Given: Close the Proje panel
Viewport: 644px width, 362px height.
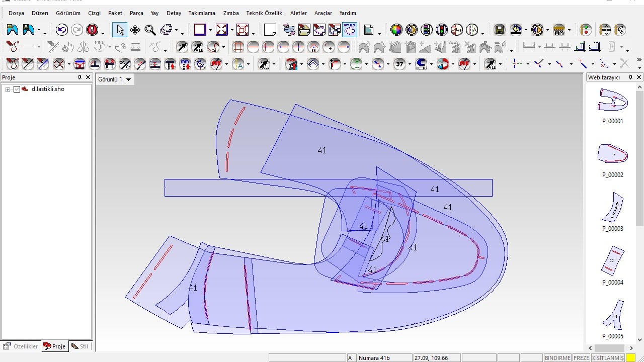Looking at the screenshot, I should click(x=88, y=77).
